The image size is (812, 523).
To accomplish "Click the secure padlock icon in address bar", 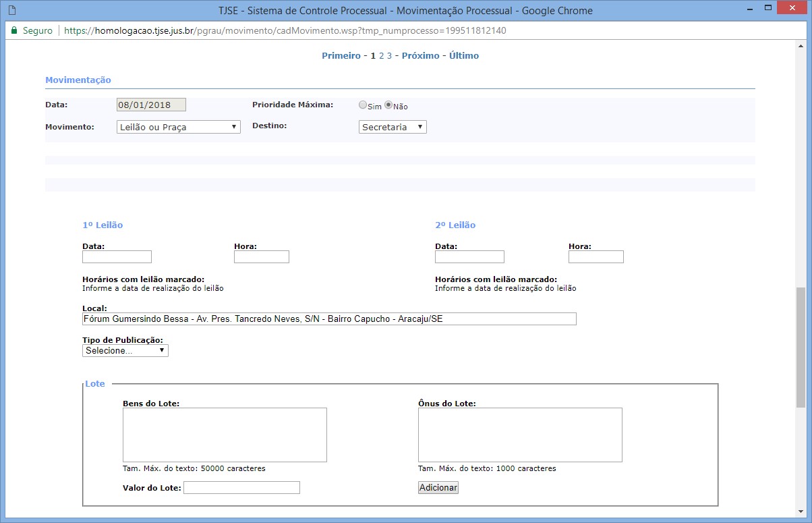I will tap(13, 31).
